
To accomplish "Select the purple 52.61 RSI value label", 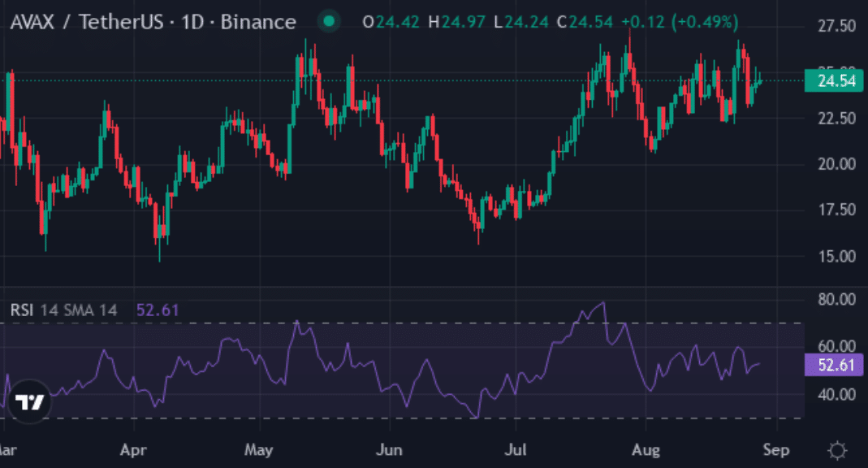I will pos(834,365).
